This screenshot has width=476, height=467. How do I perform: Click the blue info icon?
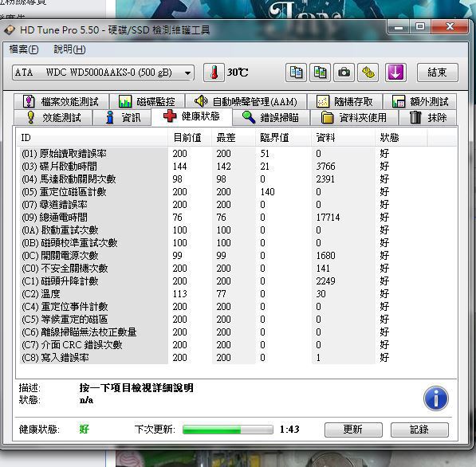pyautogui.click(x=436, y=398)
